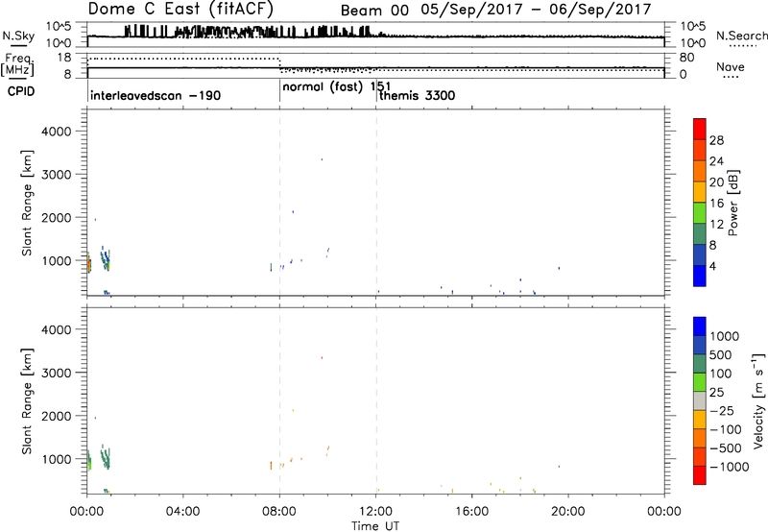Click the orange-red echo cluster near 00:00 in power panel
The image size is (768, 532).
point(89,264)
